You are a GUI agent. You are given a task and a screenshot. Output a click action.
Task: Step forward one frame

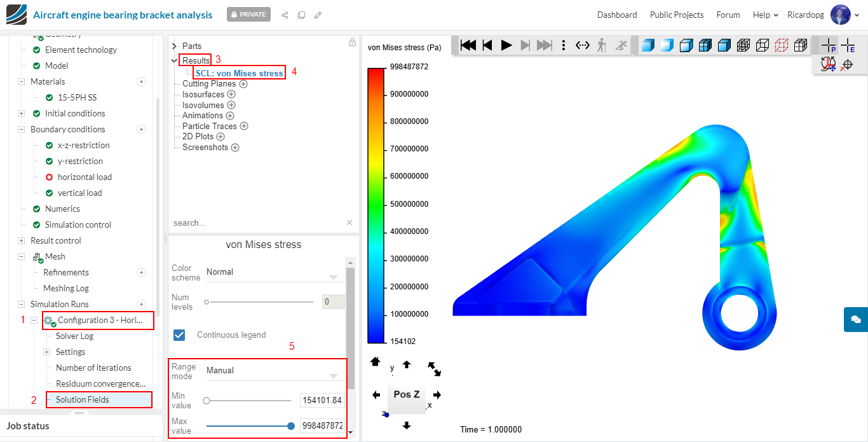click(525, 45)
